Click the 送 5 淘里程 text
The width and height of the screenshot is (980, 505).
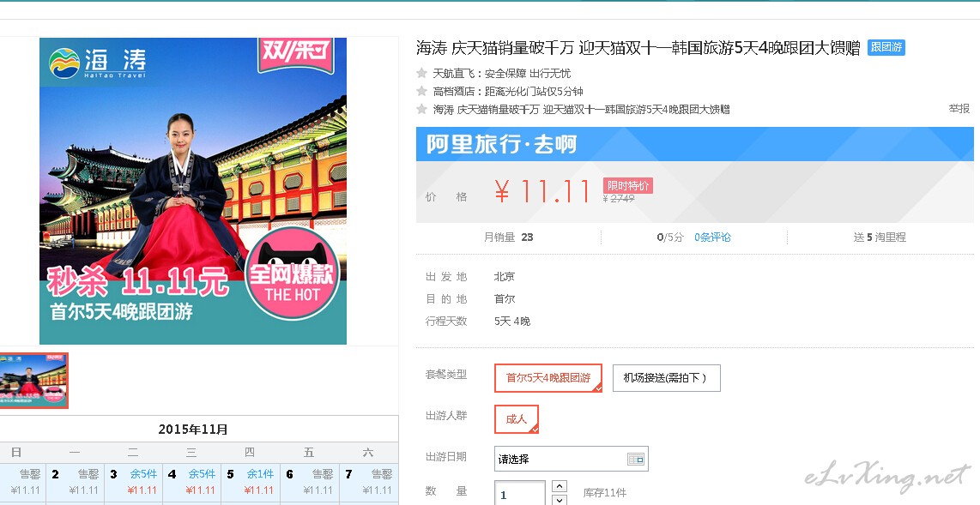[880, 237]
